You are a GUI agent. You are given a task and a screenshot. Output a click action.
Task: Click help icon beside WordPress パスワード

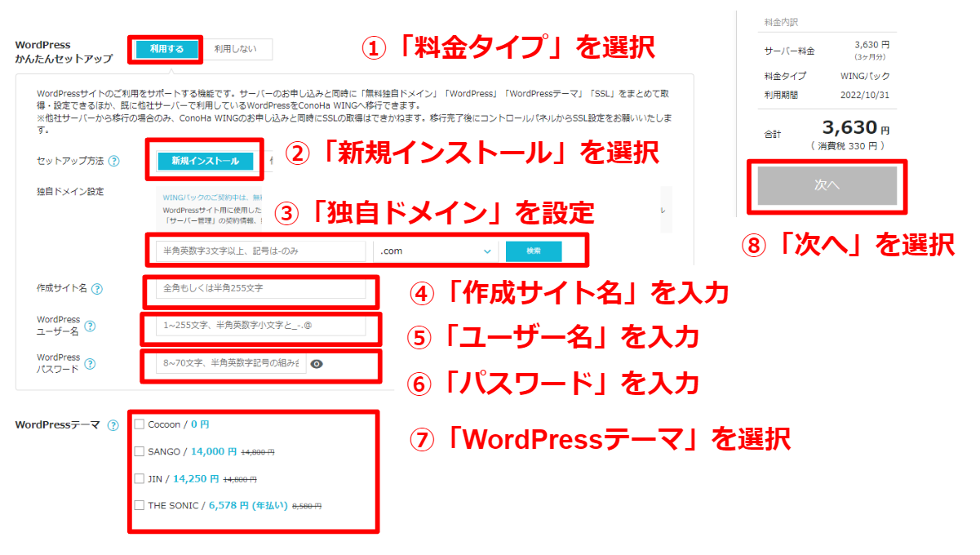click(x=90, y=364)
